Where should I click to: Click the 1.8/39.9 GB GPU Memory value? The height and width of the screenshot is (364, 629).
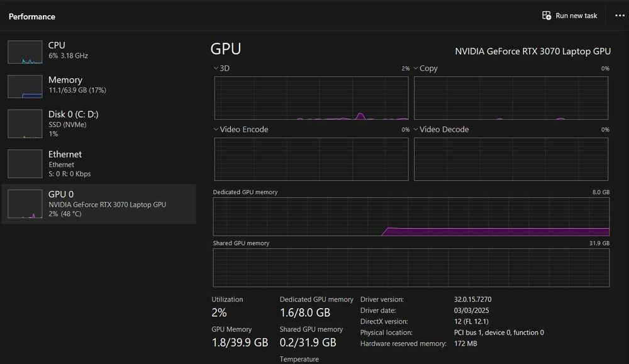click(x=240, y=343)
